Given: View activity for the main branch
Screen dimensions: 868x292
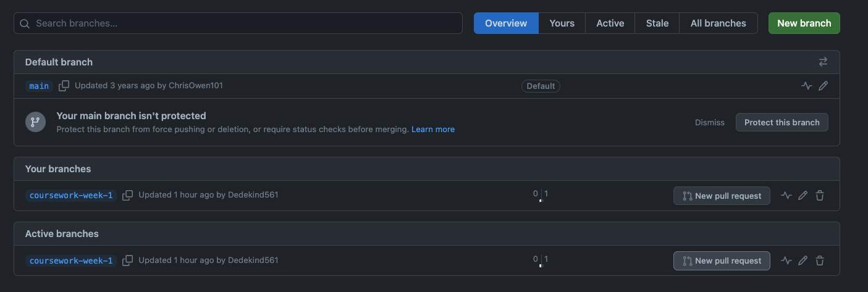Looking at the screenshot, I should click(x=806, y=86).
